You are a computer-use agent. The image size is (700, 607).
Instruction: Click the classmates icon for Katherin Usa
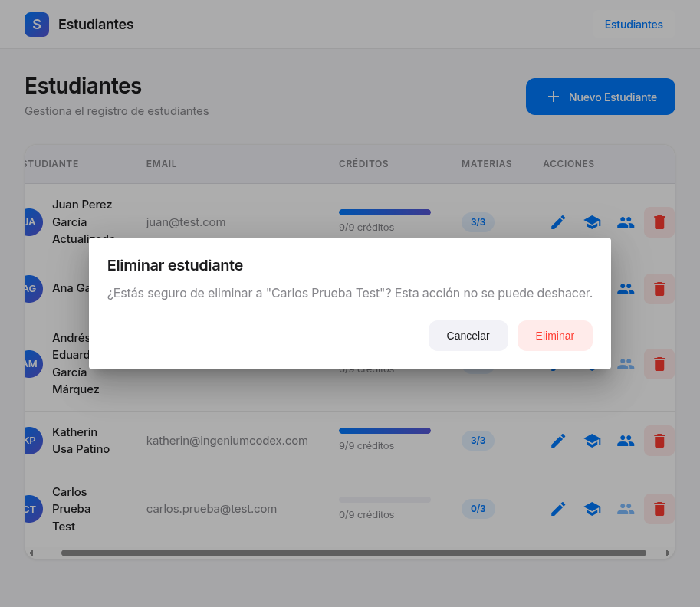(626, 441)
